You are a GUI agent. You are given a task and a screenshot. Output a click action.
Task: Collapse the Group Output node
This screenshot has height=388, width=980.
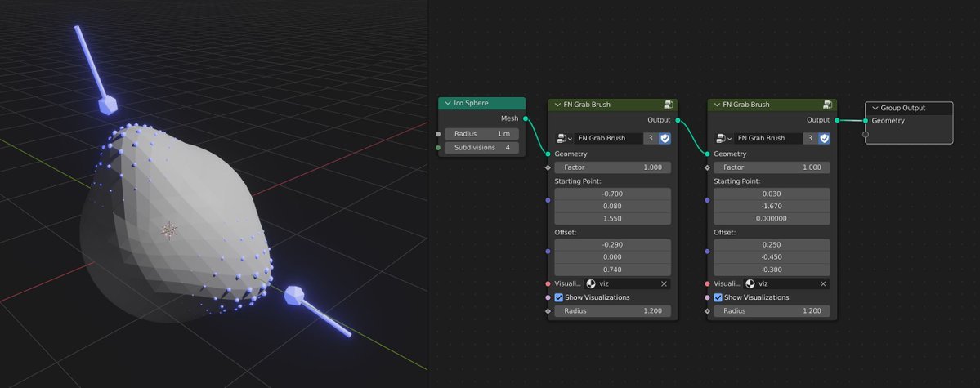[x=875, y=108]
